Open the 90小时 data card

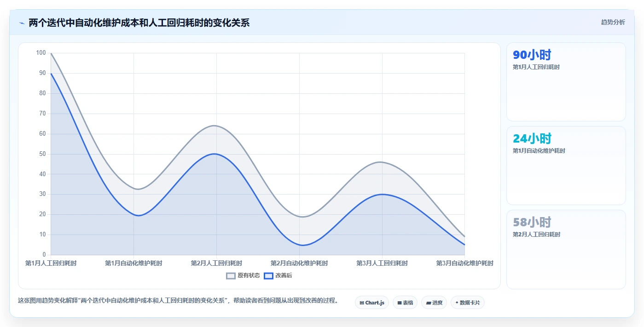566,82
